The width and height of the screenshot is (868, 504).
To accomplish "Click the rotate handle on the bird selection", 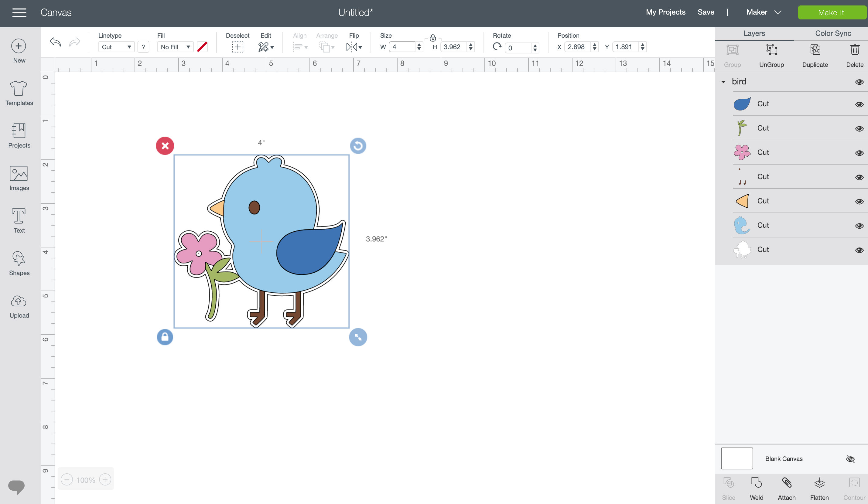I will click(x=358, y=146).
